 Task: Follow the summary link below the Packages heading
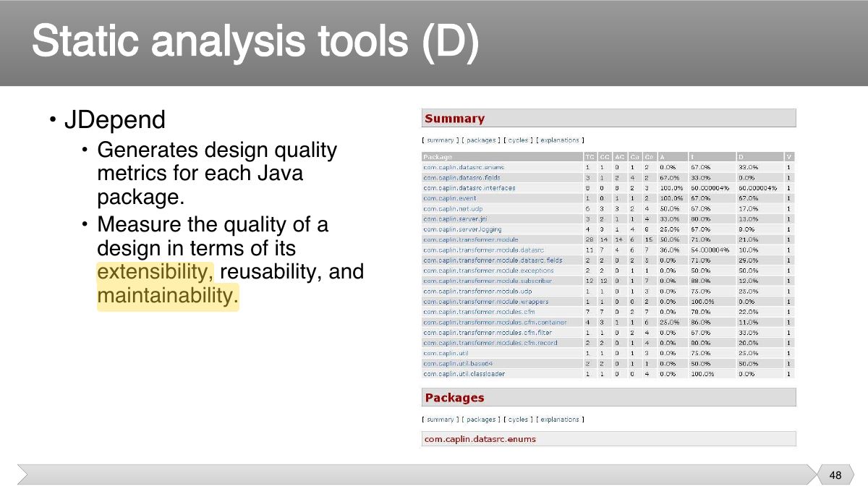tap(440, 420)
